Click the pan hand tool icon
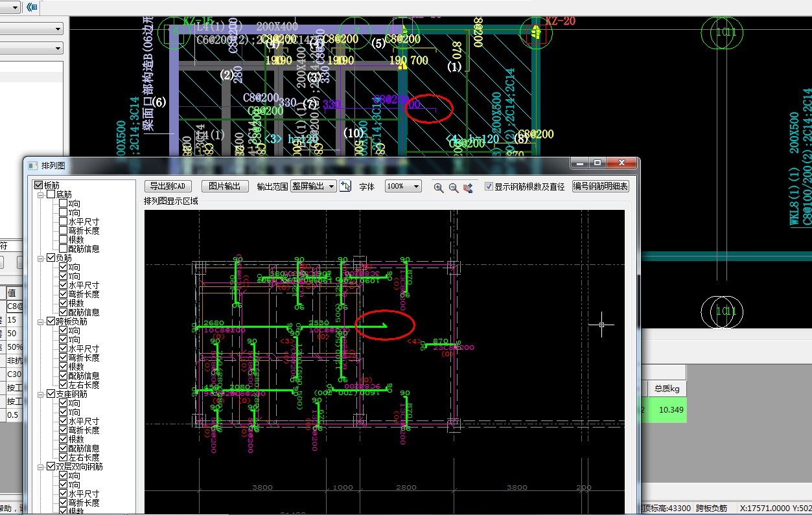Screen dimensions: 812x515 pyautogui.click(x=469, y=187)
